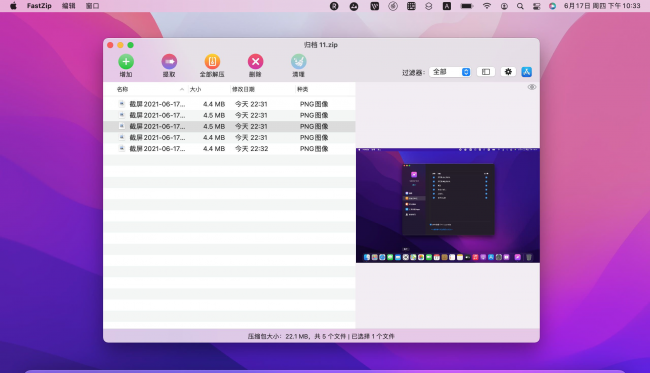The height and width of the screenshot is (373, 650).
Task: Sort files by the 名称 column header
Action: click(123, 90)
